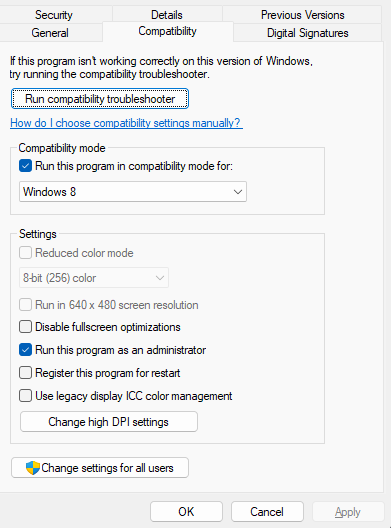Open the Windows 8 compatibility mode dropdown

(x=133, y=192)
